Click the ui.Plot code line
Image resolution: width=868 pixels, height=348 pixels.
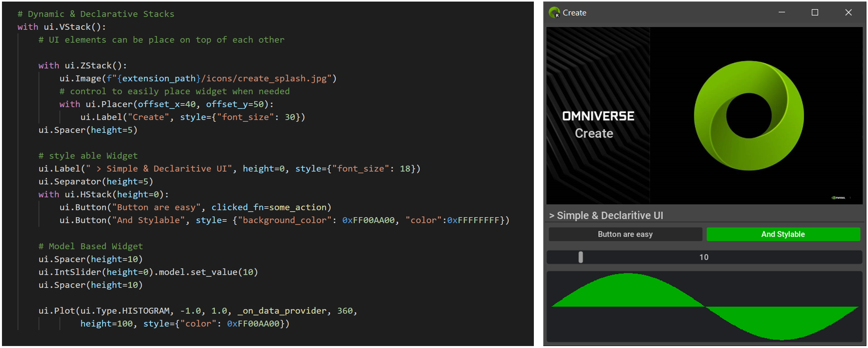pyautogui.click(x=197, y=311)
